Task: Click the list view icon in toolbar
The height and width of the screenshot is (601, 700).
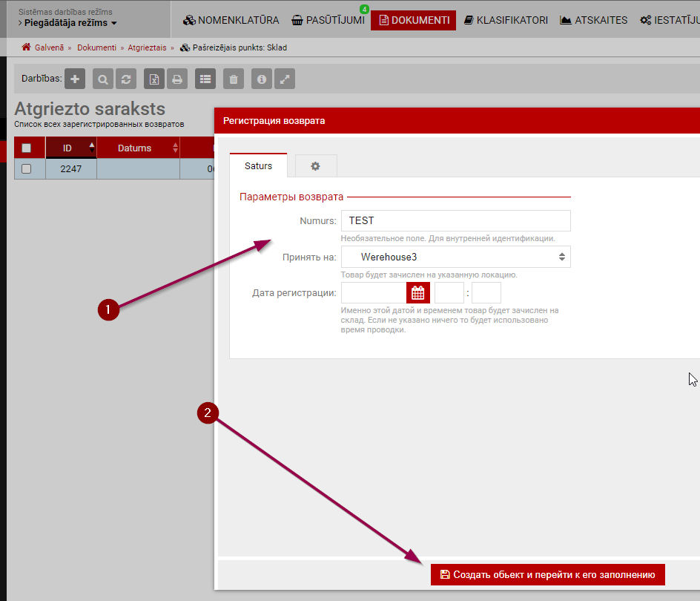Action: 205,79
